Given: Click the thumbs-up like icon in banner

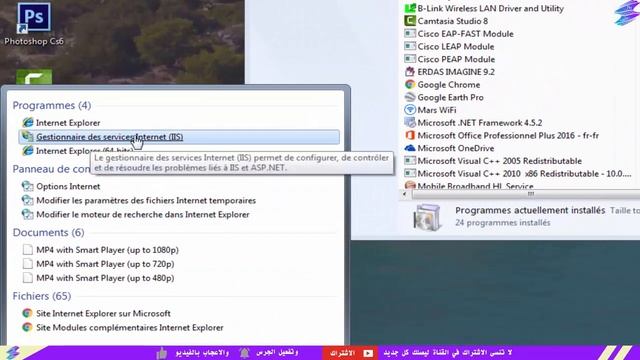Looking at the screenshot, I should click(162, 353).
